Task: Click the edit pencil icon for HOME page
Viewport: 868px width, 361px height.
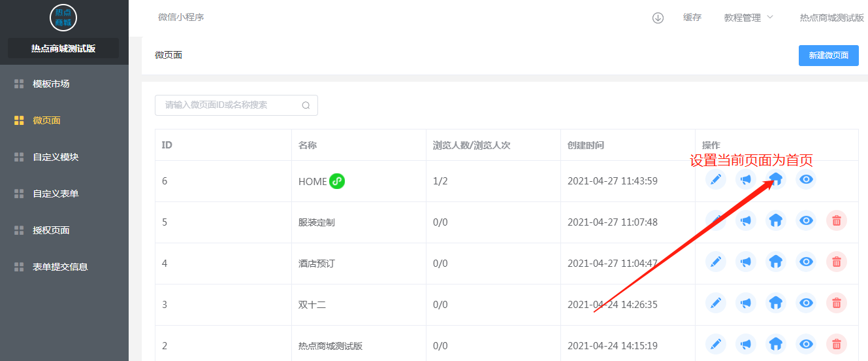Action: coord(716,179)
